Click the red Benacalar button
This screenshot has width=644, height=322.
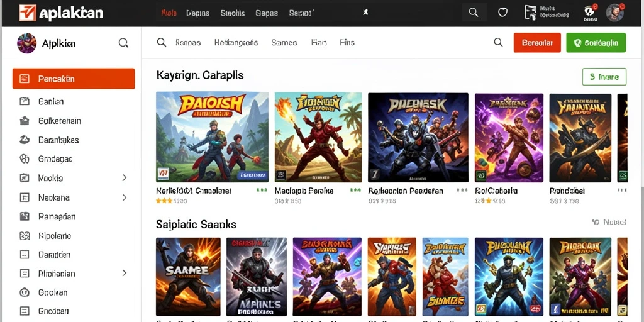pos(537,43)
